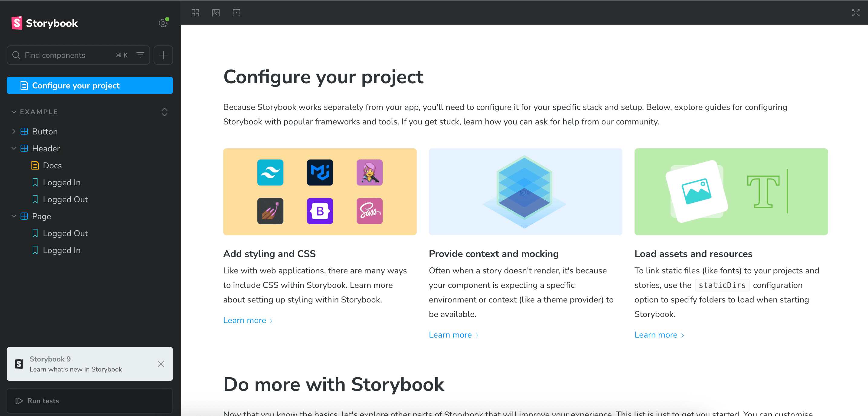
Task: Expand the Button component
Action: click(x=14, y=132)
